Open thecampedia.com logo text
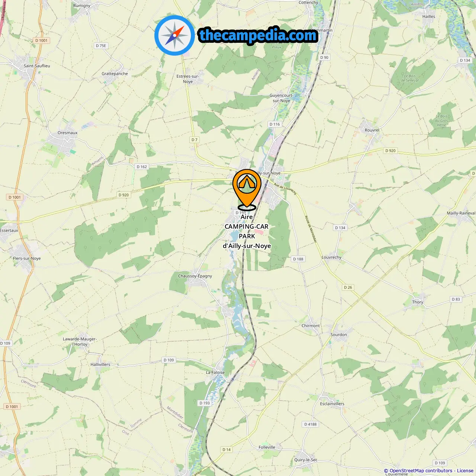The width and height of the screenshot is (476, 476). 258,35
